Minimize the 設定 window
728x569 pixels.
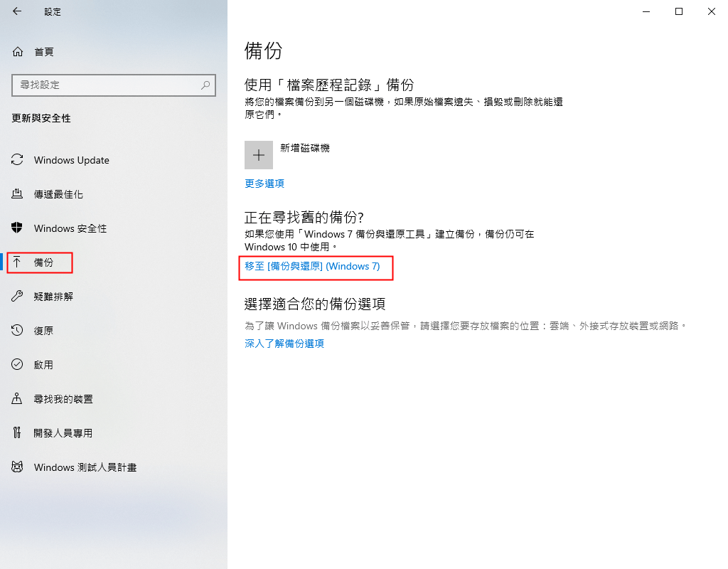tap(646, 11)
